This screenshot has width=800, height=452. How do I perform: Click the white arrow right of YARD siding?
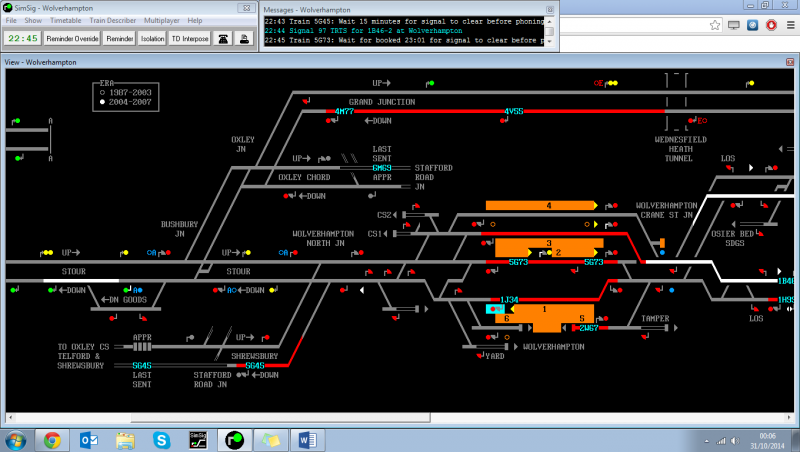[x=516, y=347]
